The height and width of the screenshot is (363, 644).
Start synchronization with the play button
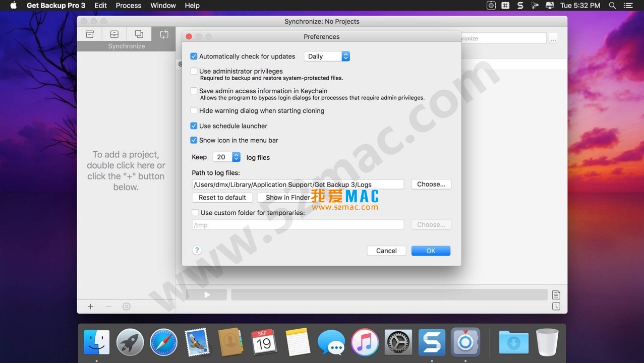coord(207,295)
